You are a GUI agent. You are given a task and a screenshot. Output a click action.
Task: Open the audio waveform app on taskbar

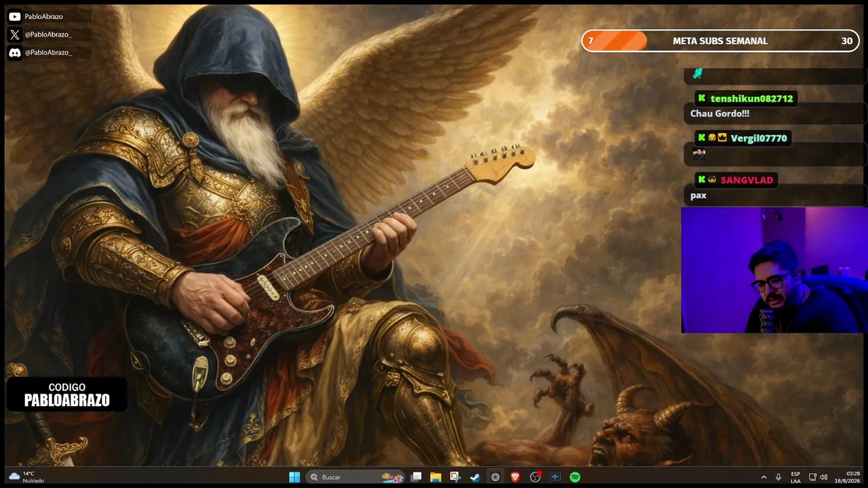[x=555, y=477]
